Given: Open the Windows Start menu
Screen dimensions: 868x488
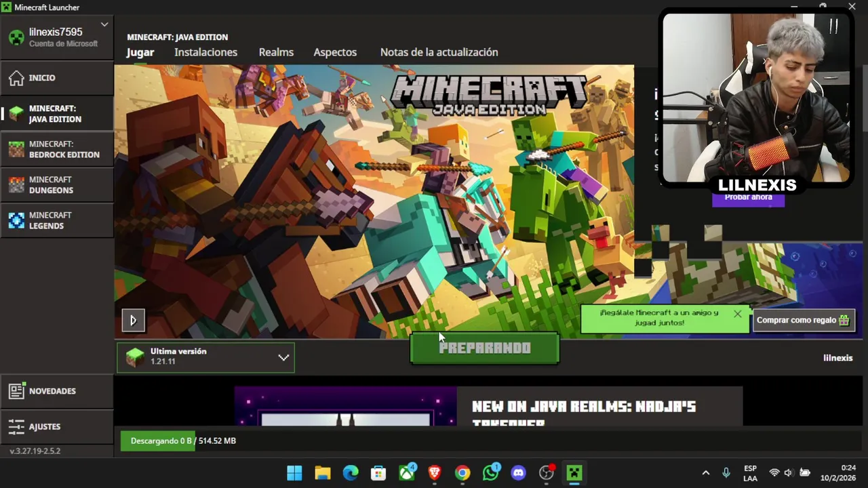Looking at the screenshot, I should [294, 473].
